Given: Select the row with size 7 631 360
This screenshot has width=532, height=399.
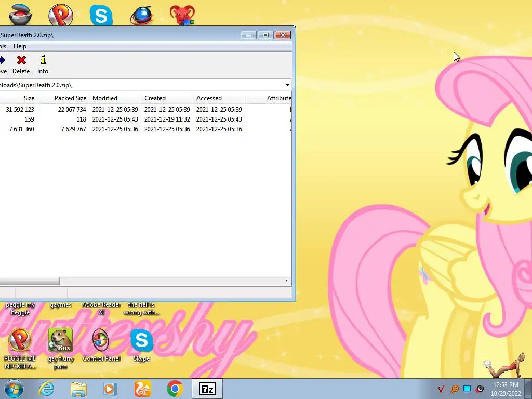Looking at the screenshot, I should coord(145,129).
